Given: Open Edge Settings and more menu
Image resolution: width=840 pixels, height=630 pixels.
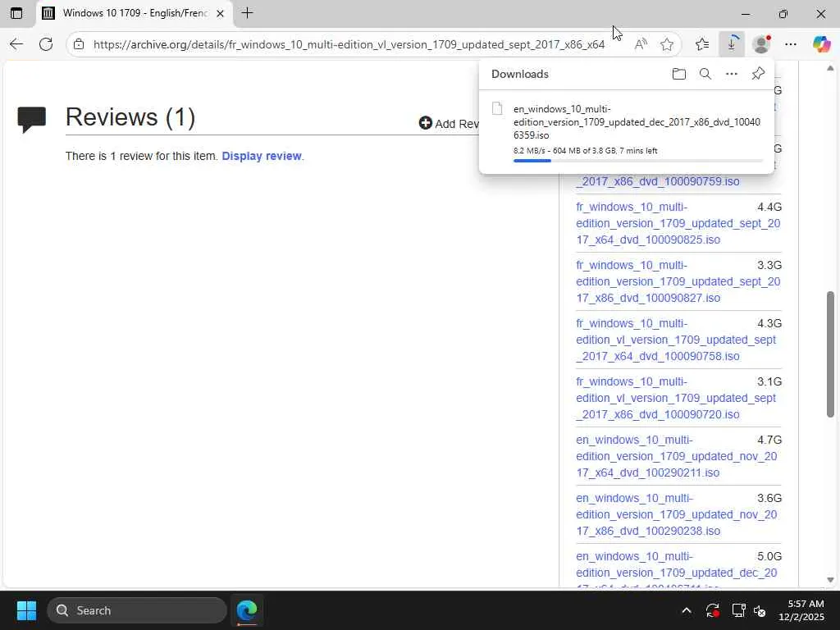Looking at the screenshot, I should [x=791, y=44].
